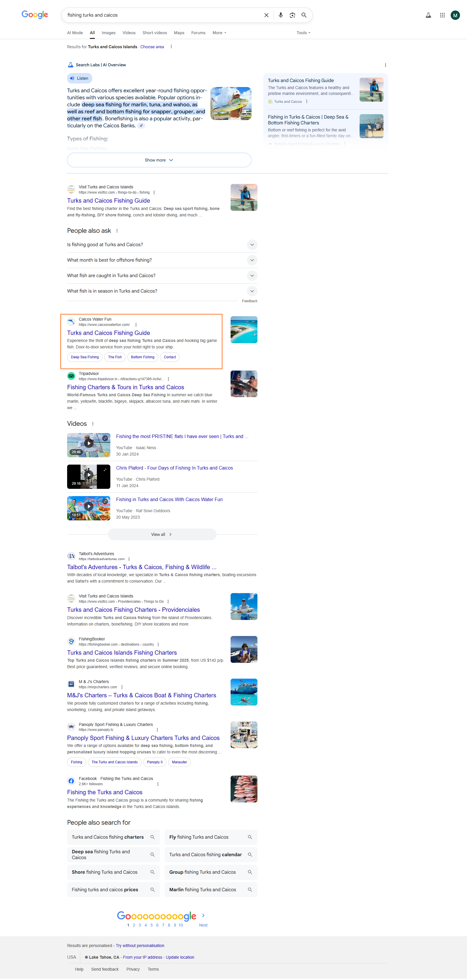The width and height of the screenshot is (467, 980).
Task: Open options menu next to Choose area
Action: tap(171, 46)
